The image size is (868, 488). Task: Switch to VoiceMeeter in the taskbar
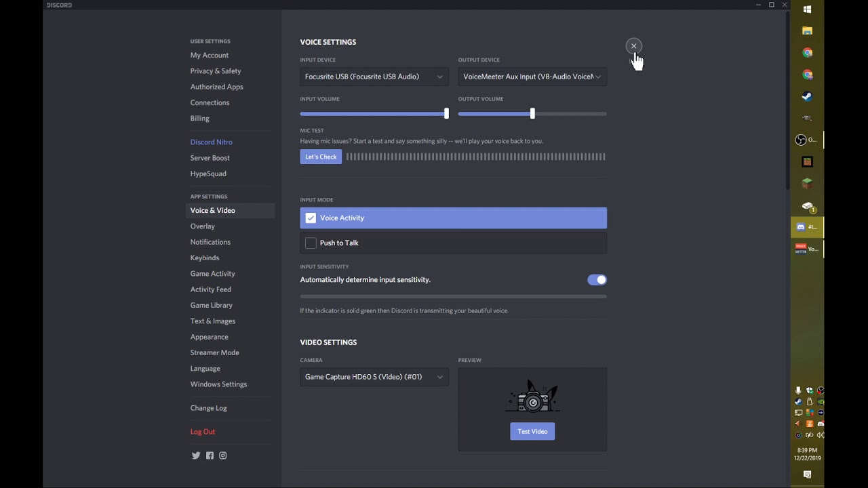coord(807,249)
